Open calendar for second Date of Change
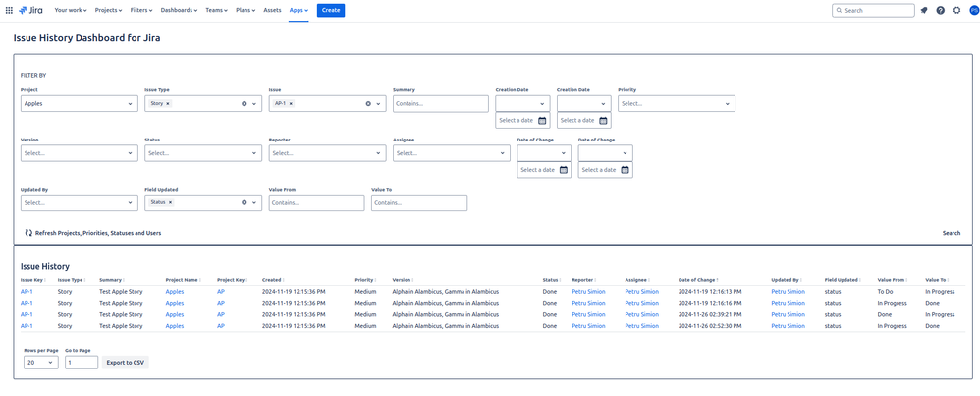 [625, 170]
